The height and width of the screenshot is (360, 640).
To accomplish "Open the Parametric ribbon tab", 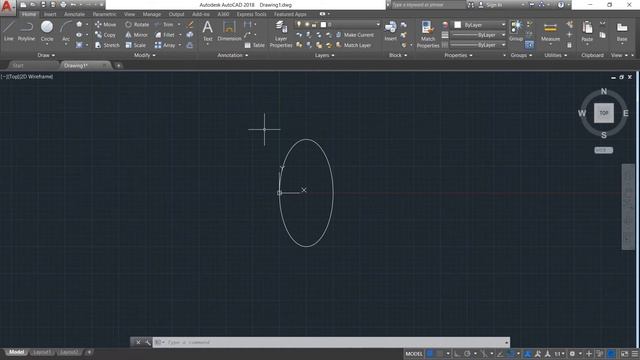I will 104,14.
